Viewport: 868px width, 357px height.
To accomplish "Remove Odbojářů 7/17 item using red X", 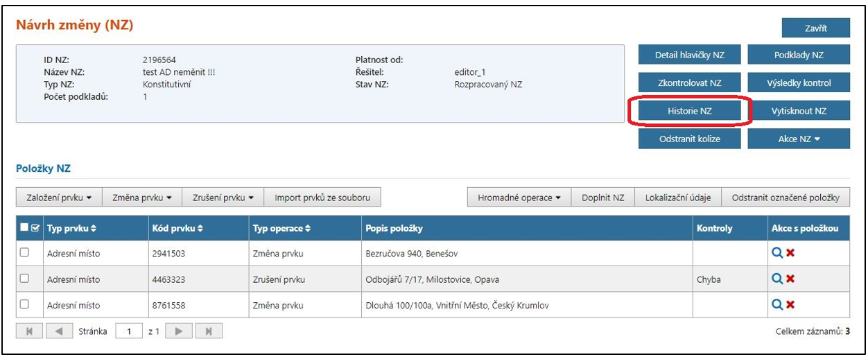I will [x=790, y=279].
